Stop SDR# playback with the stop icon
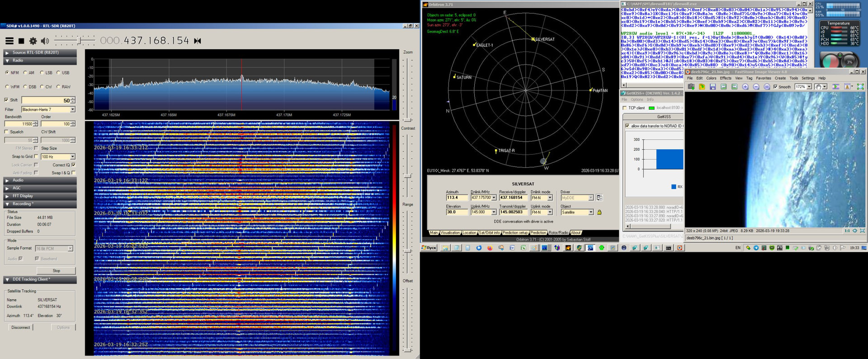This screenshot has width=868, height=359. click(21, 41)
